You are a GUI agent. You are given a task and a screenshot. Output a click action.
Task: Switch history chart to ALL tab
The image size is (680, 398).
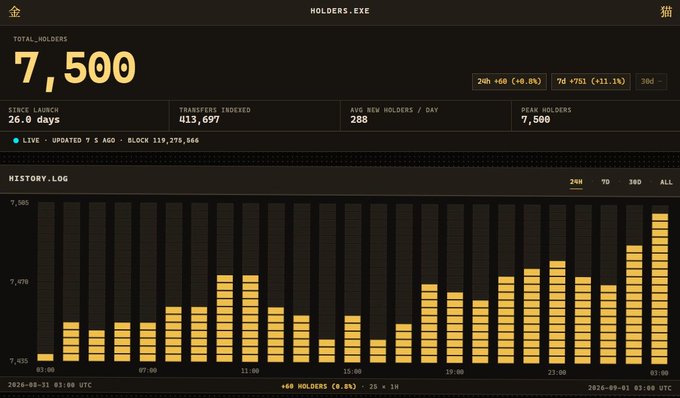[666, 182]
